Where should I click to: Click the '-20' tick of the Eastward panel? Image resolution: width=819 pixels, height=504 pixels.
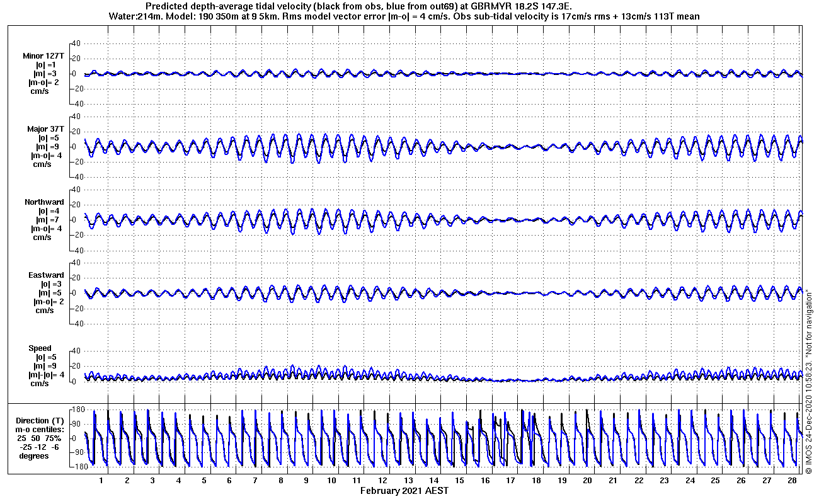point(77,308)
